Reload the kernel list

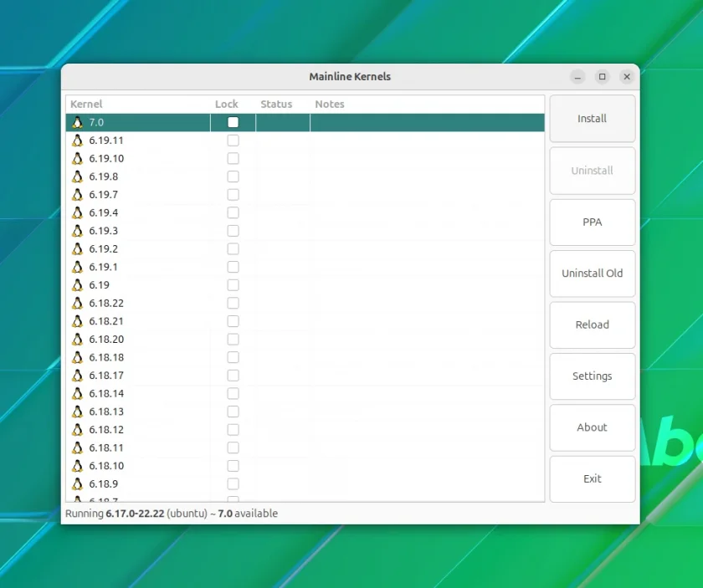593,325
